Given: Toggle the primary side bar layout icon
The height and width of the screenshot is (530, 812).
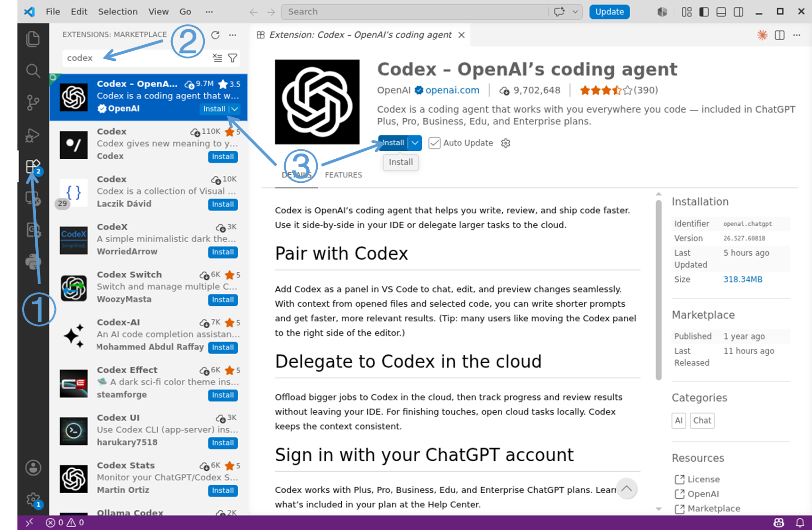Looking at the screenshot, I should click(x=704, y=12).
